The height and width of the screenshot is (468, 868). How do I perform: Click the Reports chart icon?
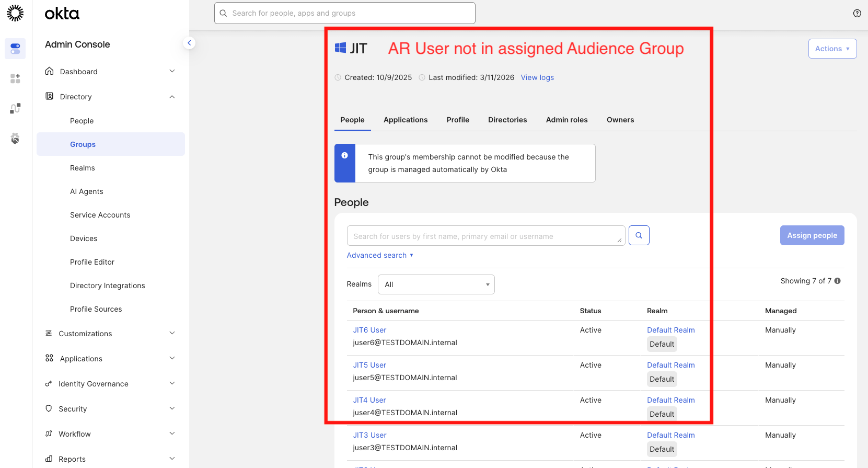[49, 459]
